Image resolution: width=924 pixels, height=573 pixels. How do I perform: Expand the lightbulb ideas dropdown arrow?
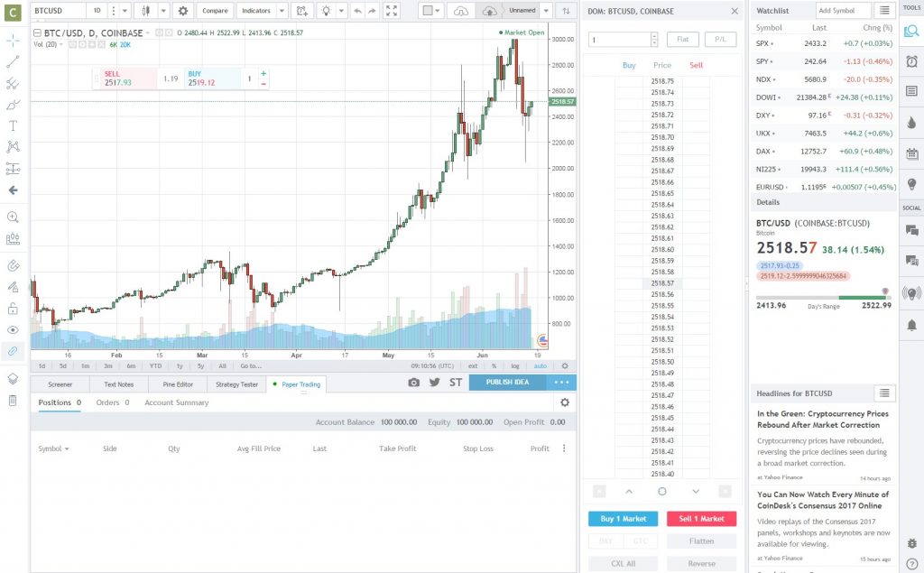pos(341,11)
